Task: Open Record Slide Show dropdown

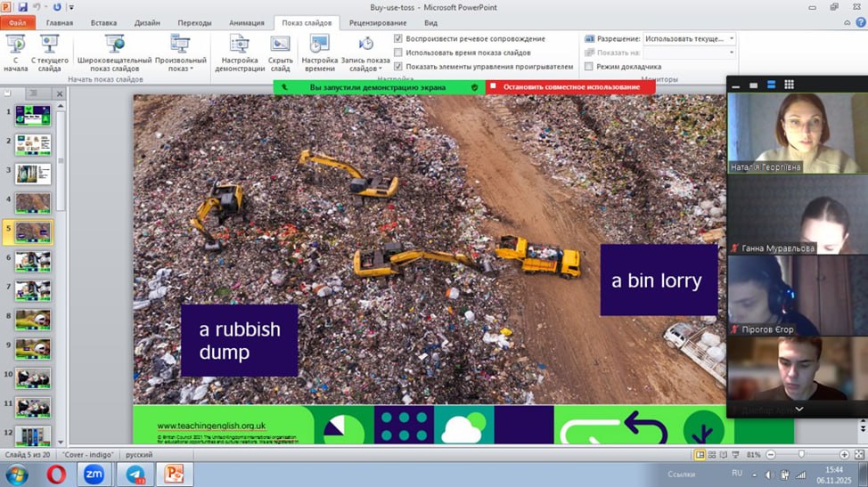Action: [x=365, y=53]
